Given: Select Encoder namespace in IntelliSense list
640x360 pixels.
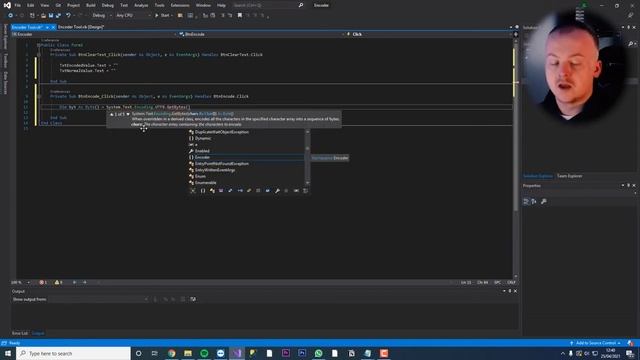Looking at the screenshot, I should click(x=246, y=157).
